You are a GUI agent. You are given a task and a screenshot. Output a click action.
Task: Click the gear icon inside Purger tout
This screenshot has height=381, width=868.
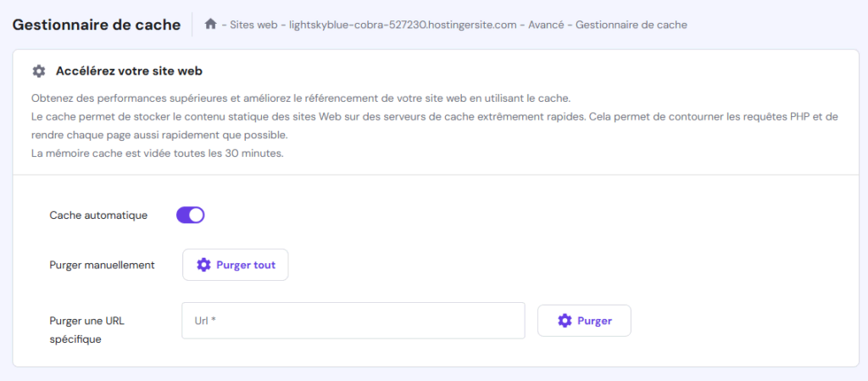(x=203, y=265)
